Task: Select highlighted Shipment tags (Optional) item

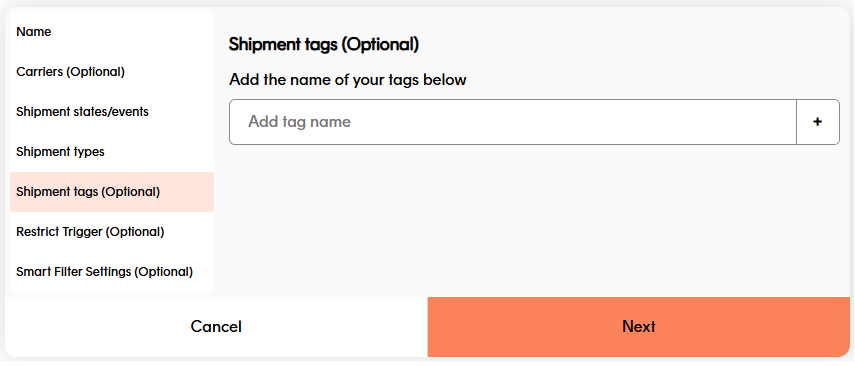Action: [112, 192]
